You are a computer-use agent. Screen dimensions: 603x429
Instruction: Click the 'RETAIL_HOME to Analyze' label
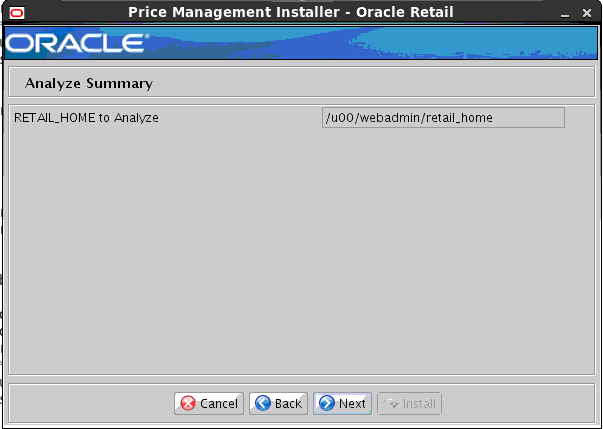coord(86,118)
